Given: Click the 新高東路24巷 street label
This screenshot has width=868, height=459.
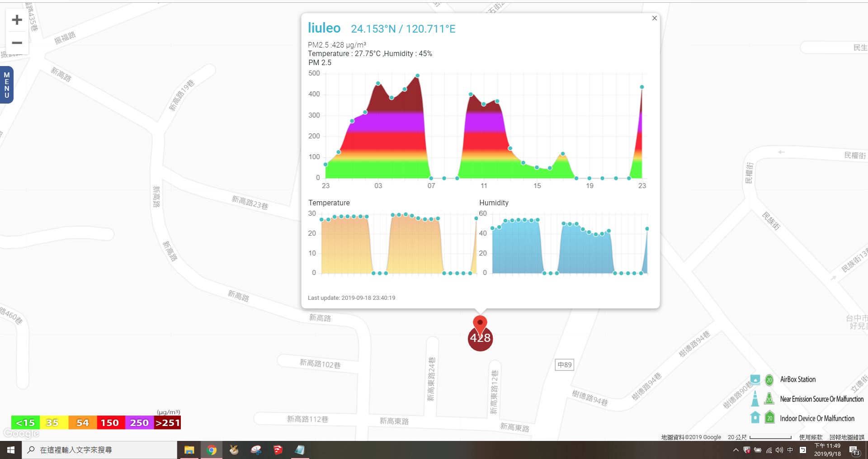Looking at the screenshot, I should [431, 379].
